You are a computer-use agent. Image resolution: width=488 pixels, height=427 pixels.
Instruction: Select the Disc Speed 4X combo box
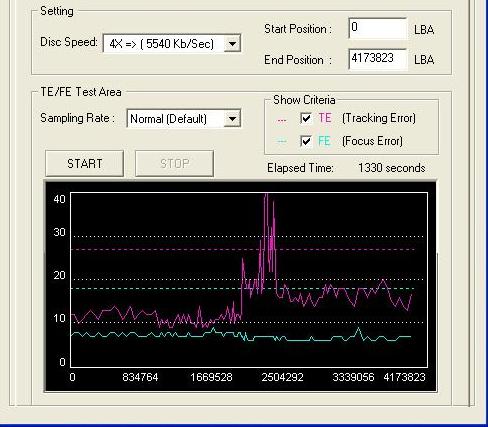tap(172, 44)
